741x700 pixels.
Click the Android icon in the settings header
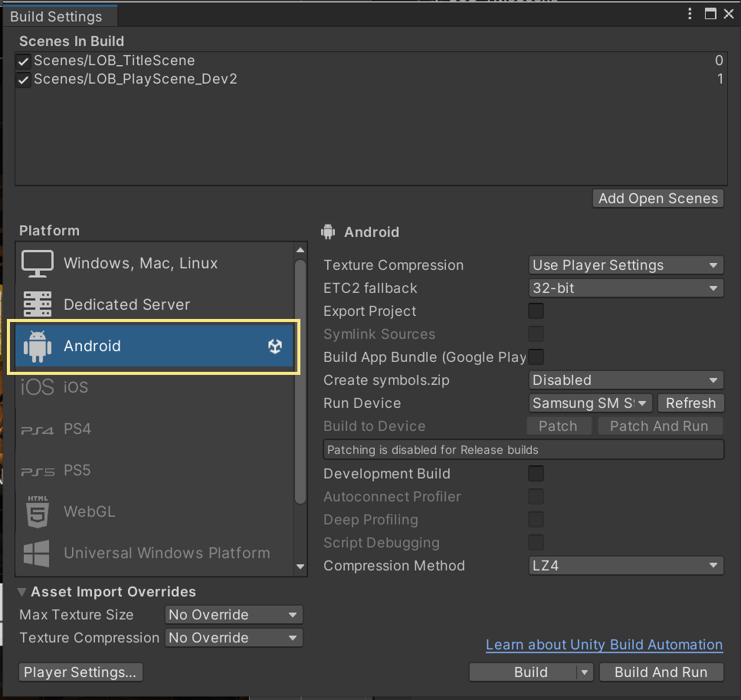coord(328,232)
